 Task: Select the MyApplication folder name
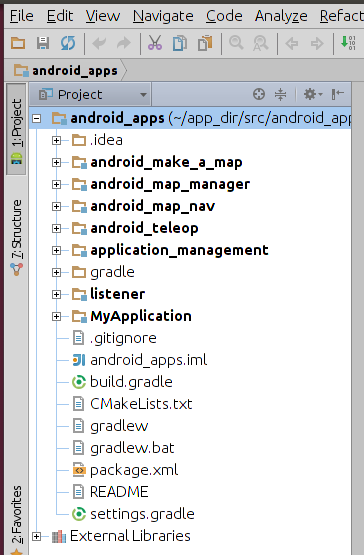141,316
